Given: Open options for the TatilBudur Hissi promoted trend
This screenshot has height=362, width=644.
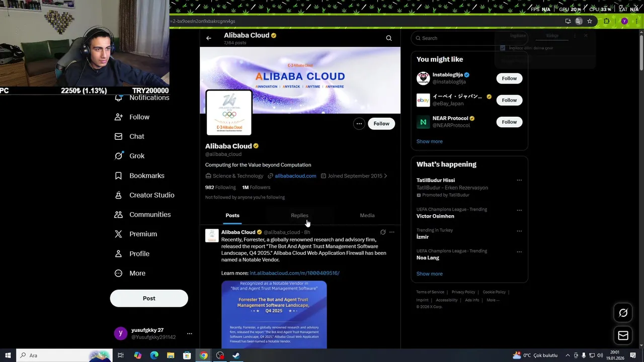Looking at the screenshot, I should tap(519, 180).
